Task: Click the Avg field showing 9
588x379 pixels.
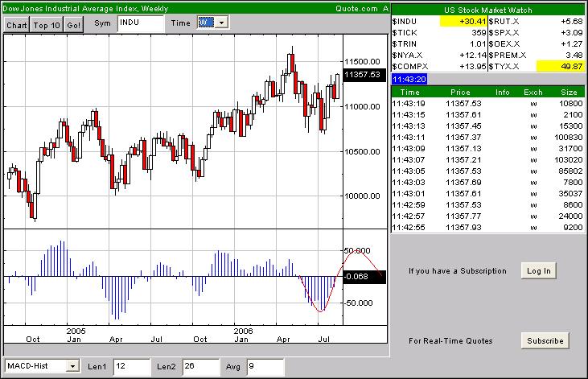Action: (265, 367)
